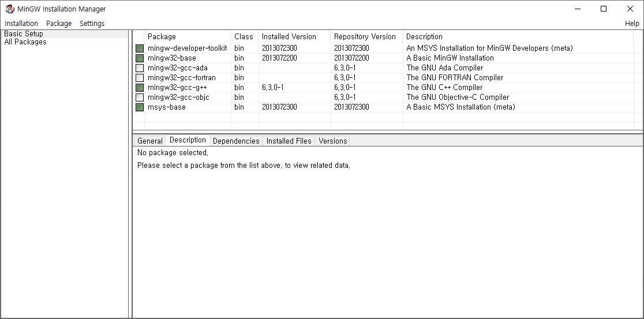The height and width of the screenshot is (319, 644).
Task: Select the mingw32-gcc-g++ package name
Action: pos(177,88)
